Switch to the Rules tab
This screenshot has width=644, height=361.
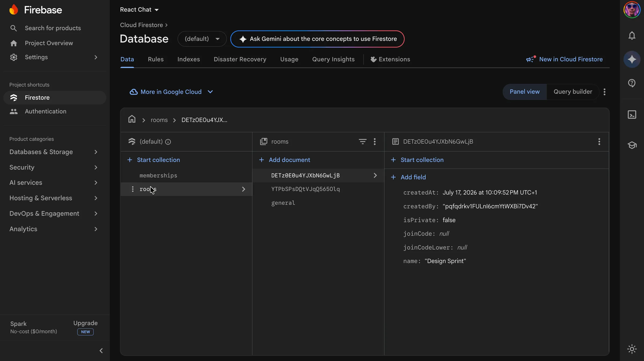(156, 59)
